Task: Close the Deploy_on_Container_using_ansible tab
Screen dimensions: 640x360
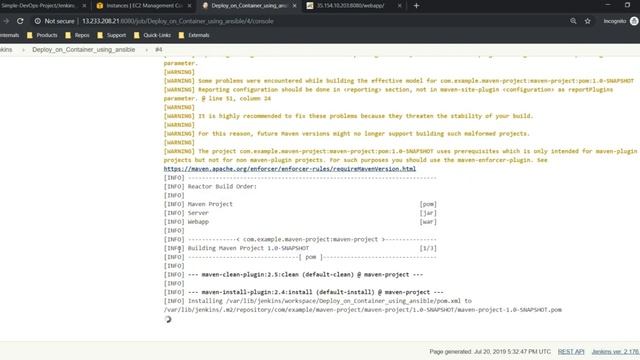Action: click(x=294, y=6)
